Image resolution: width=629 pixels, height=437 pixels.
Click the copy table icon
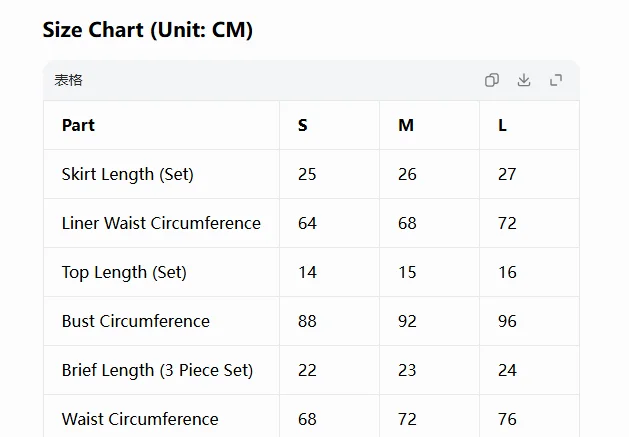(492, 80)
